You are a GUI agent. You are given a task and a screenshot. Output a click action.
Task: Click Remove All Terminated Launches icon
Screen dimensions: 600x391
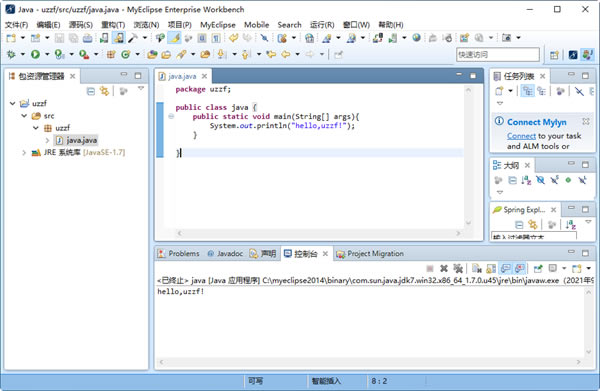458,268
